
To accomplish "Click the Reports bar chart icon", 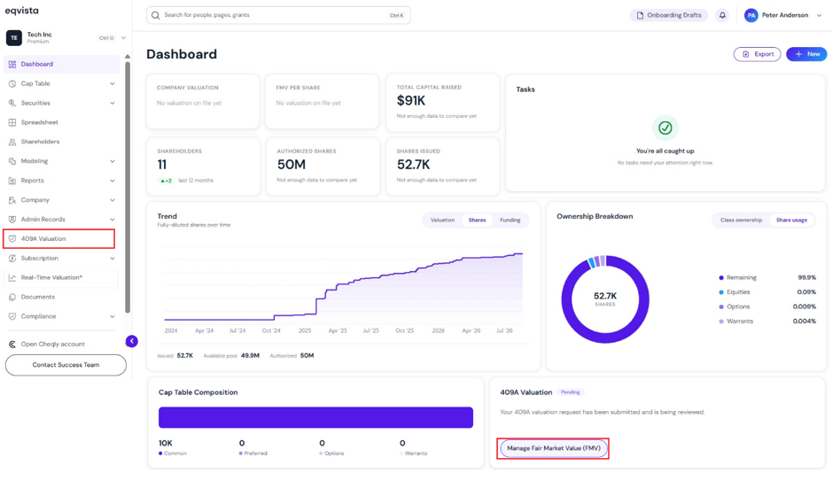I will [12, 181].
